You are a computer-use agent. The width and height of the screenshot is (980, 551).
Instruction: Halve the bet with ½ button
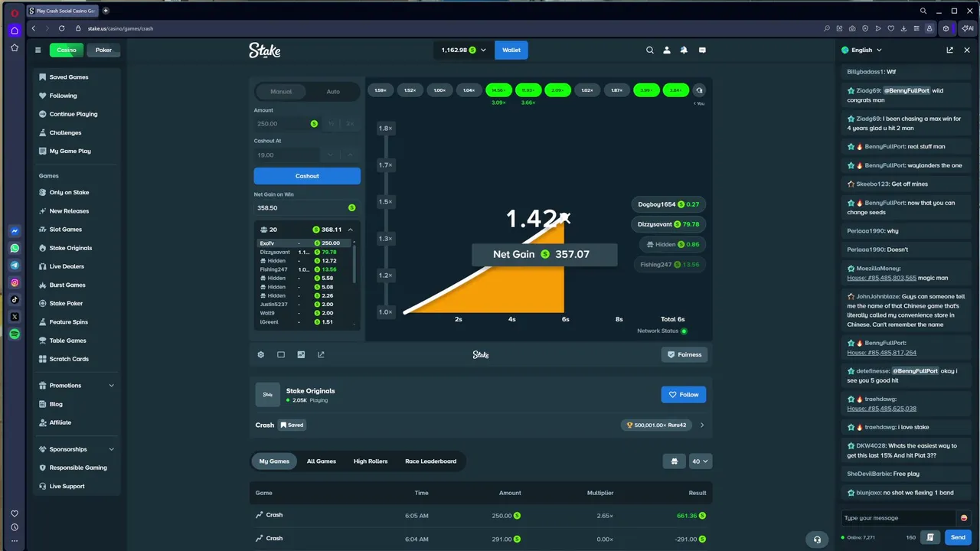(332, 123)
